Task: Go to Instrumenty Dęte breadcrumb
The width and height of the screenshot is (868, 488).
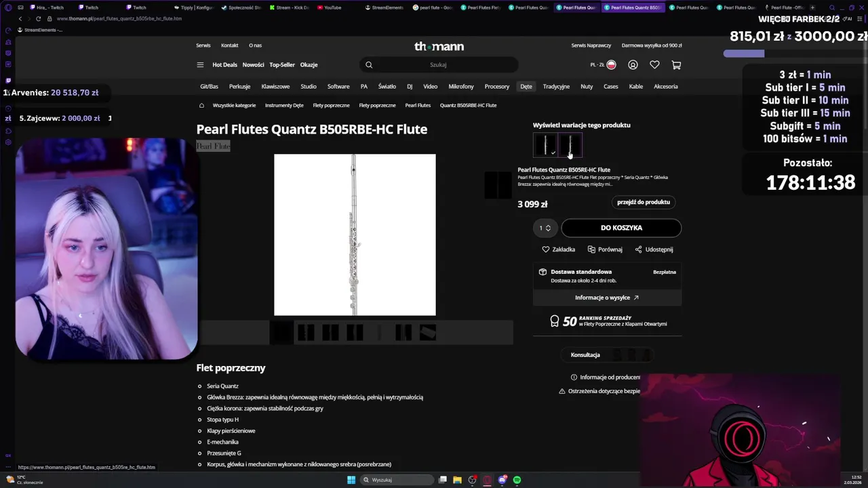Action: coord(284,106)
